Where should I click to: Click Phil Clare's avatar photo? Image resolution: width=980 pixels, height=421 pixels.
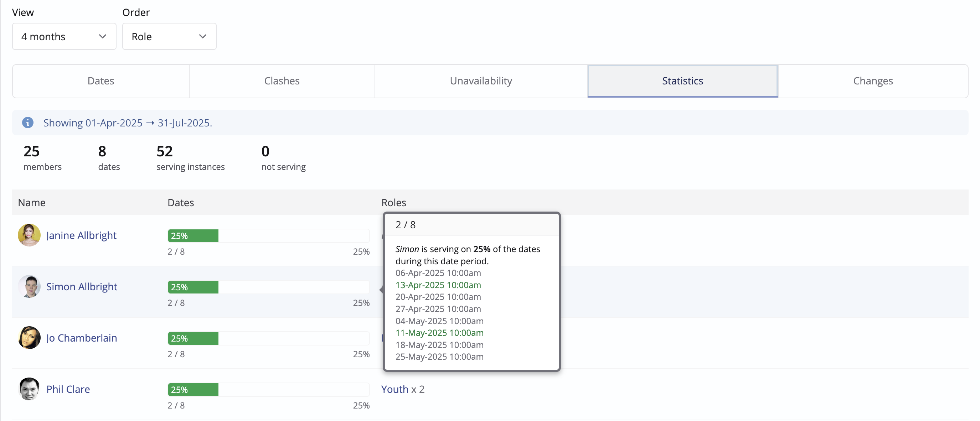(x=29, y=389)
